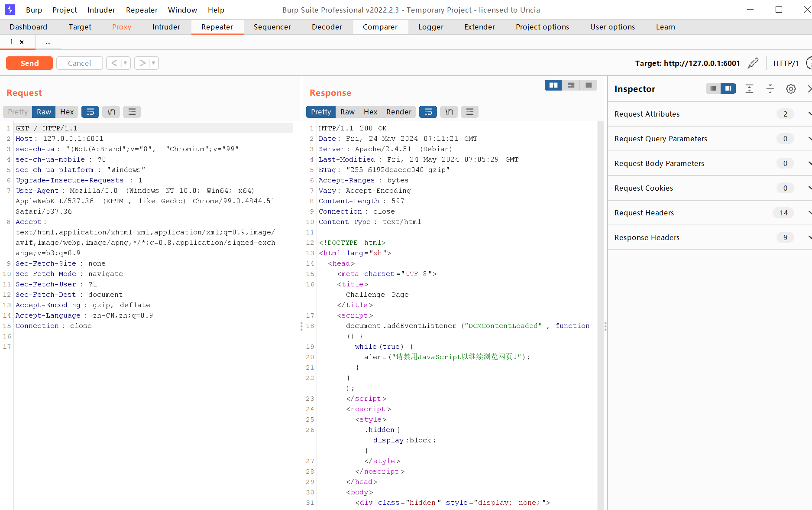Screen dimensions: 812x510
Task: Open Request panel hamburger options menu
Action: click(132, 112)
